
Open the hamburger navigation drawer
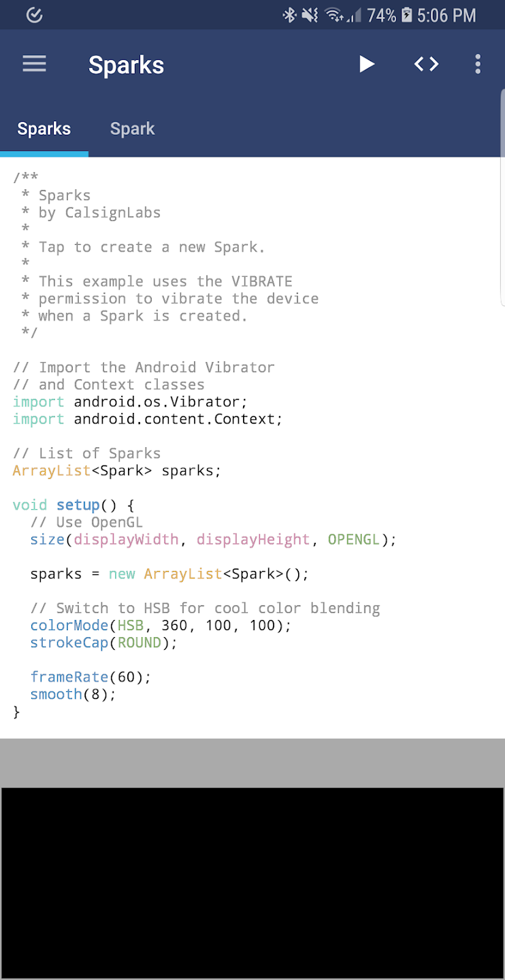34,65
